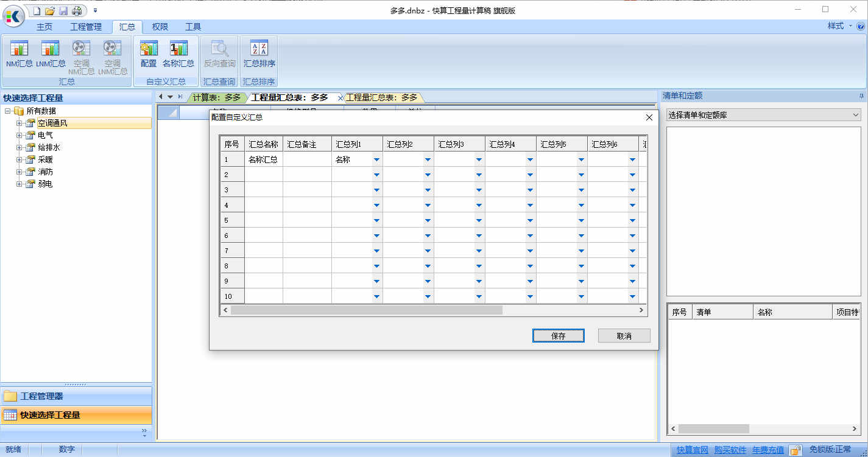Open the 快算官网 link
Screen dimensions: 868x457
(693, 450)
